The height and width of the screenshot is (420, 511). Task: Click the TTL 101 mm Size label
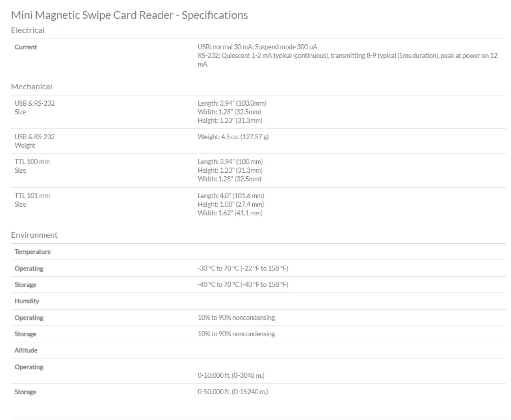[x=32, y=200]
